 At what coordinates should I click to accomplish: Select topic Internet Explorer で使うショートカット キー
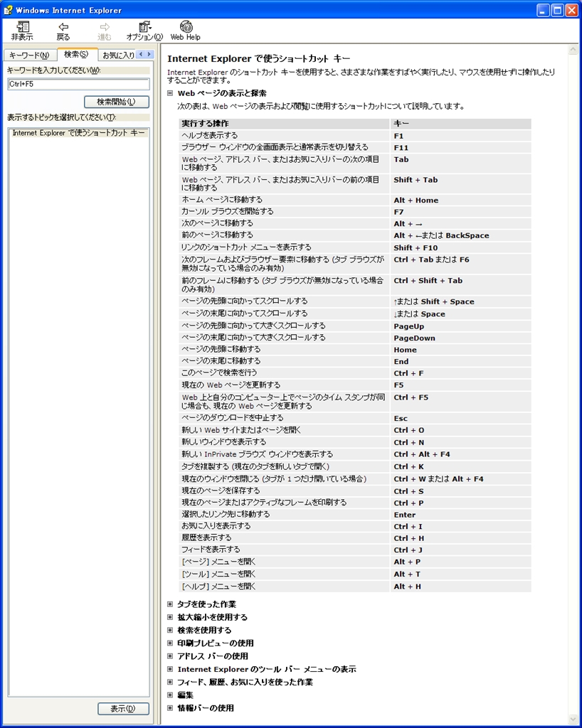pyautogui.click(x=78, y=133)
